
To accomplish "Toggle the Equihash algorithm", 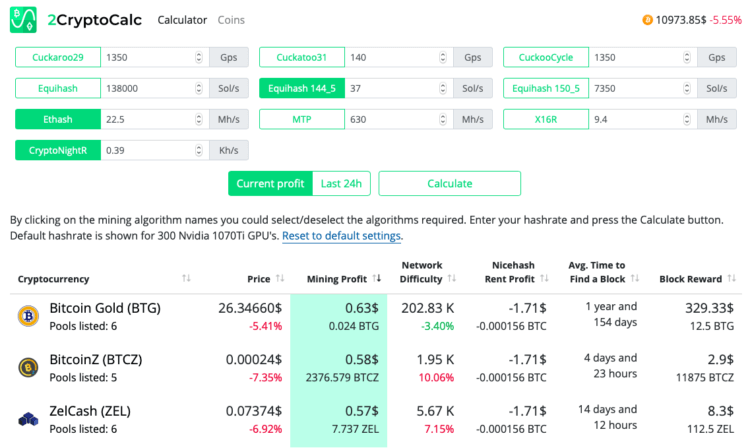I will point(58,88).
